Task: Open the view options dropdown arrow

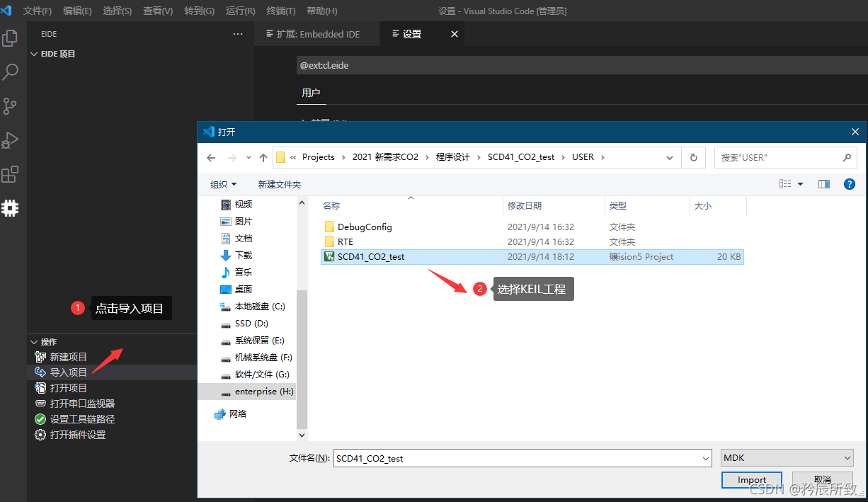Action: tap(801, 184)
